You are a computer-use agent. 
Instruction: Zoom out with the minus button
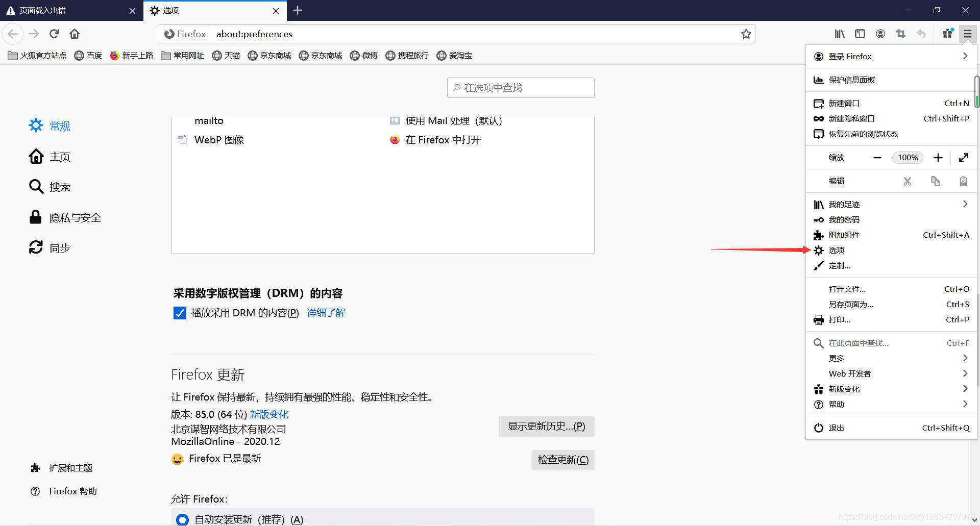(877, 158)
